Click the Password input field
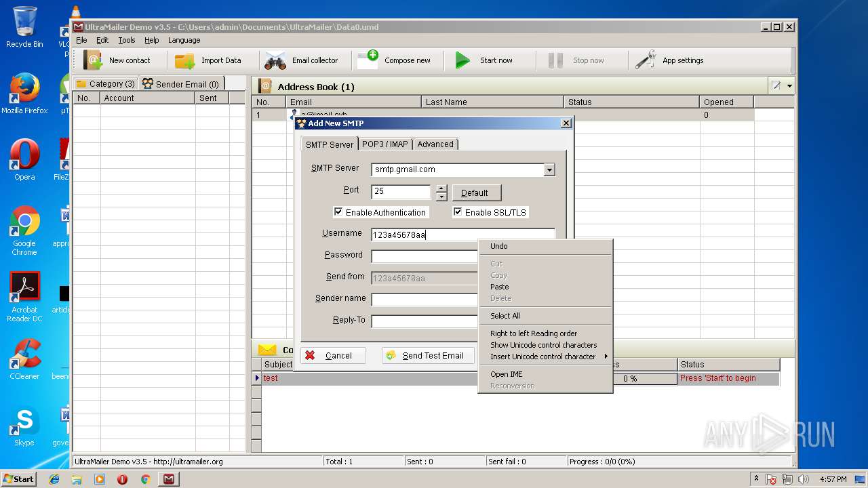 [425, 257]
